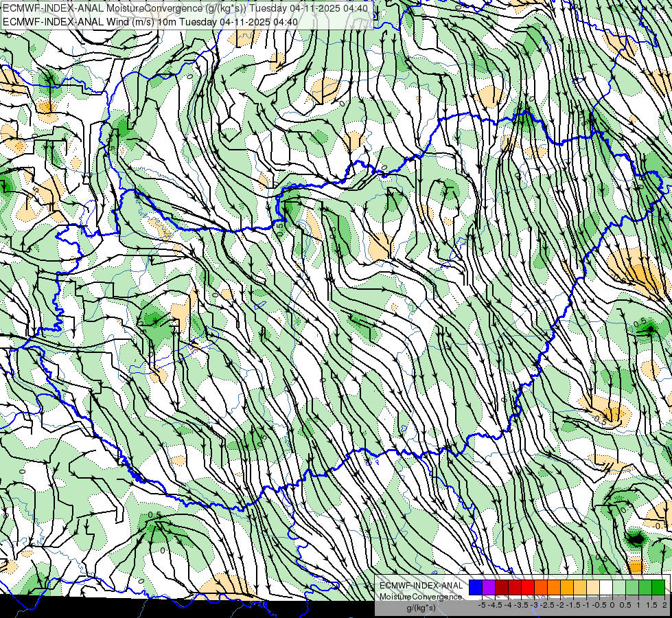Click the '-2.5' legend scale value
The width and height of the screenshot is (672, 618).
click(x=547, y=605)
